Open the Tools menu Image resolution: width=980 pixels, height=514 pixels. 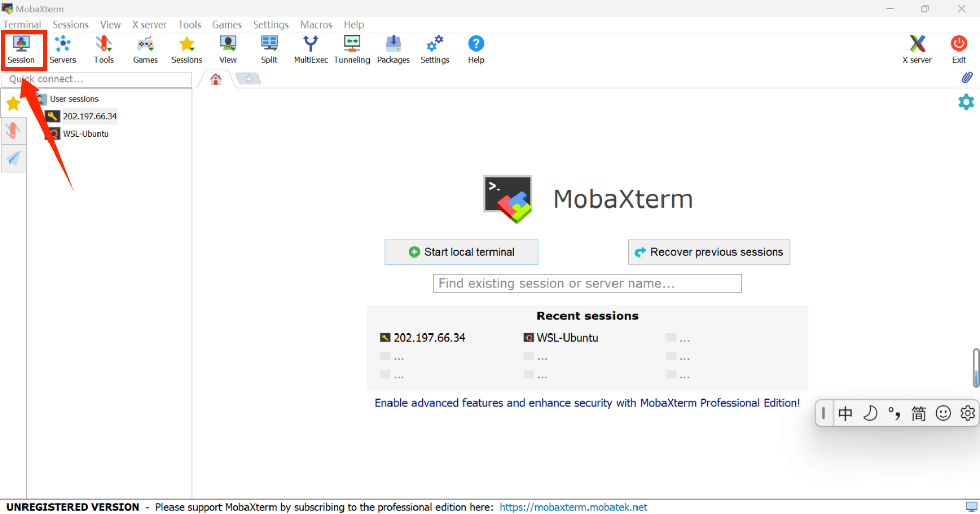pyautogui.click(x=189, y=24)
